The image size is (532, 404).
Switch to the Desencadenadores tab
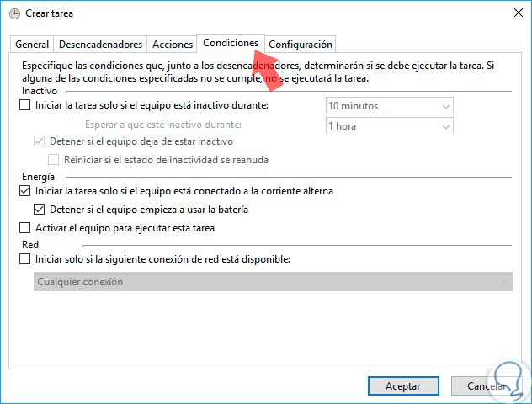click(100, 45)
